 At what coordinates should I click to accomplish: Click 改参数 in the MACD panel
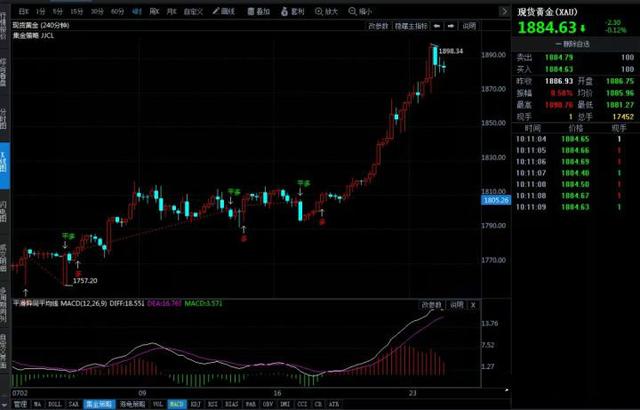[x=431, y=305]
